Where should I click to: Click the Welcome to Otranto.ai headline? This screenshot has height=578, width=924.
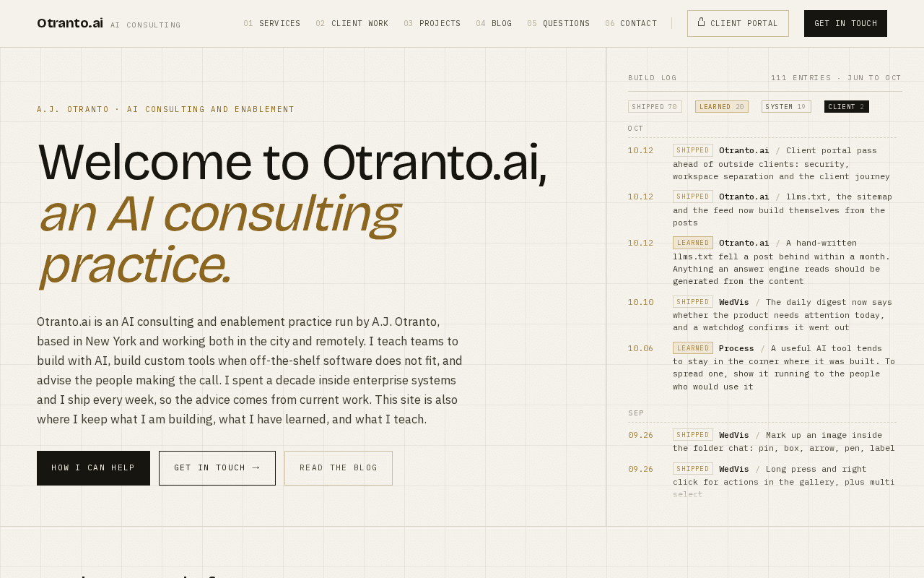tap(292, 213)
